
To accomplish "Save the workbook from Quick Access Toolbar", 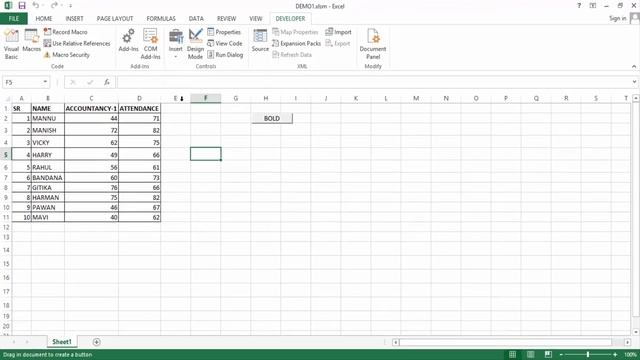I will click(x=22, y=6).
